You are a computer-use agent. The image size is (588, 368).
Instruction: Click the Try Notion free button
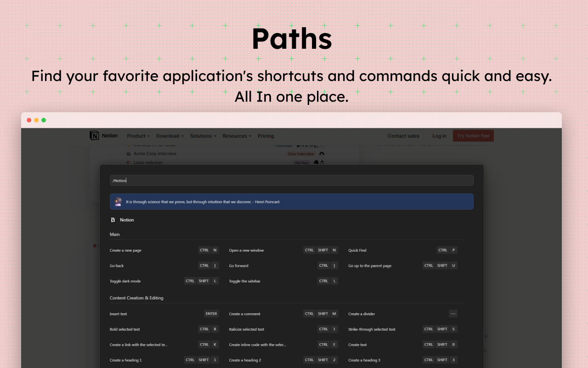coord(473,136)
